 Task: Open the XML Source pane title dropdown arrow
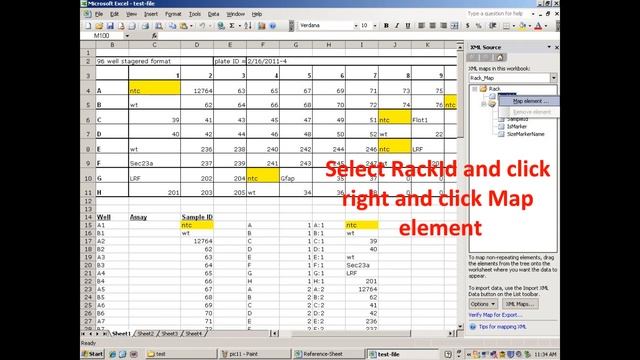click(549, 47)
